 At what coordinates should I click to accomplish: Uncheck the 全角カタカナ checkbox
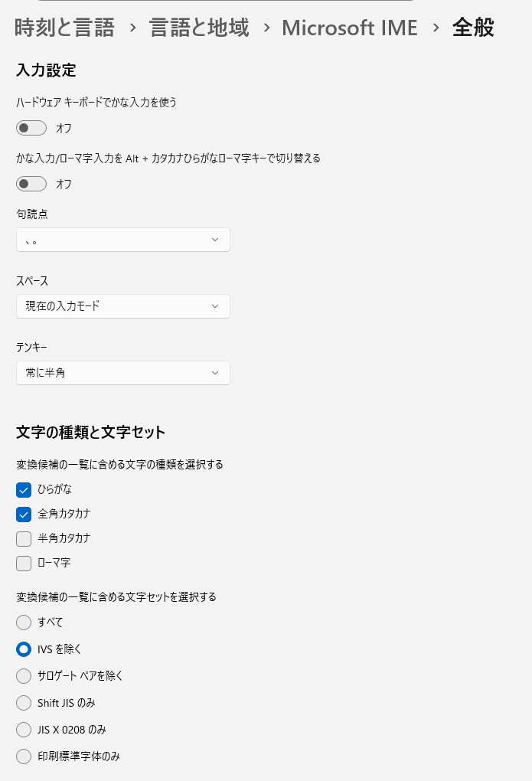(24, 514)
